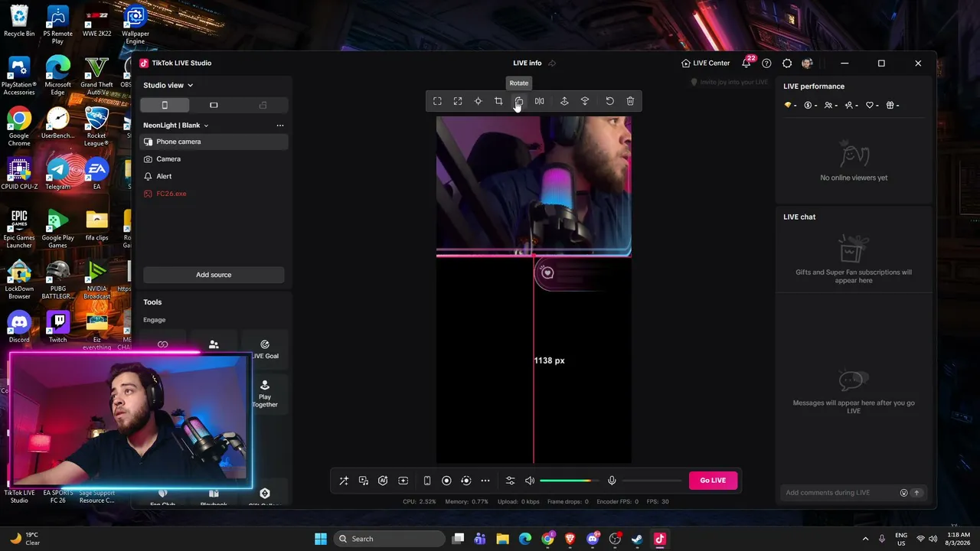Select the Camera source
This screenshot has height=551, width=980.
(214, 159)
